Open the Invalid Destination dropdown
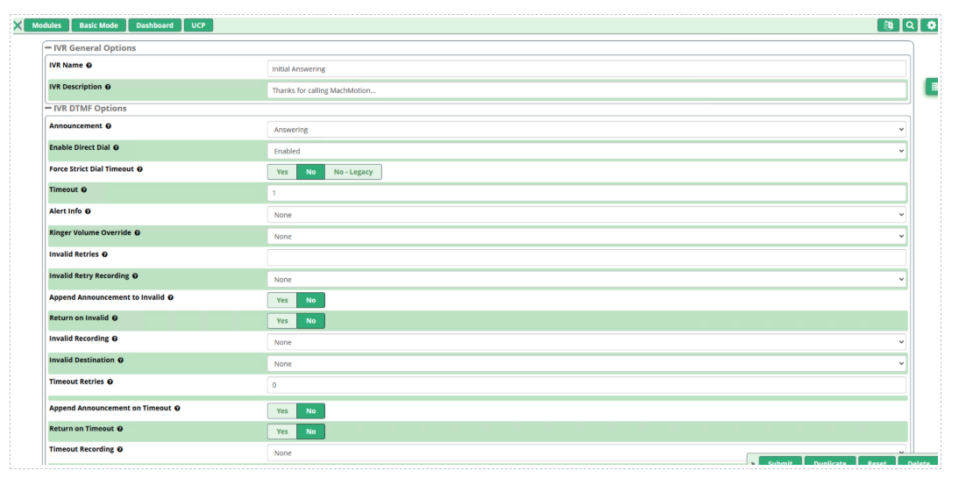The height and width of the screenshot is (478, 980). pos(586,364)
